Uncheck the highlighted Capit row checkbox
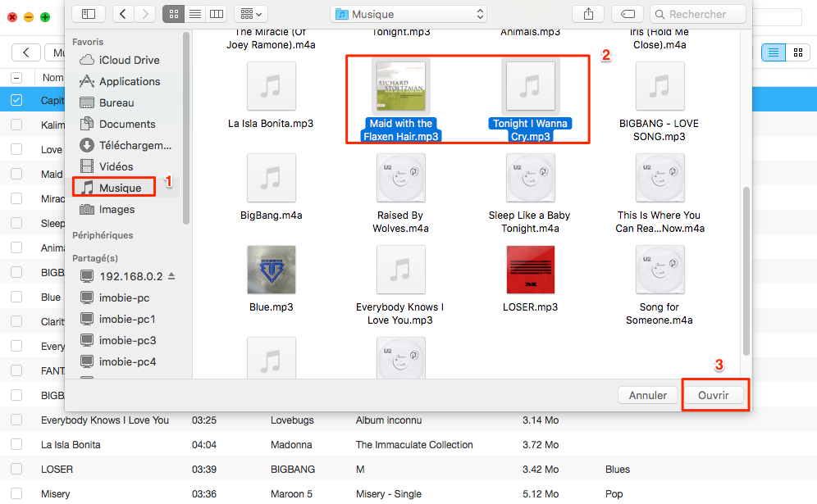This screenshot has width=817, height=504. pos(16,100)
